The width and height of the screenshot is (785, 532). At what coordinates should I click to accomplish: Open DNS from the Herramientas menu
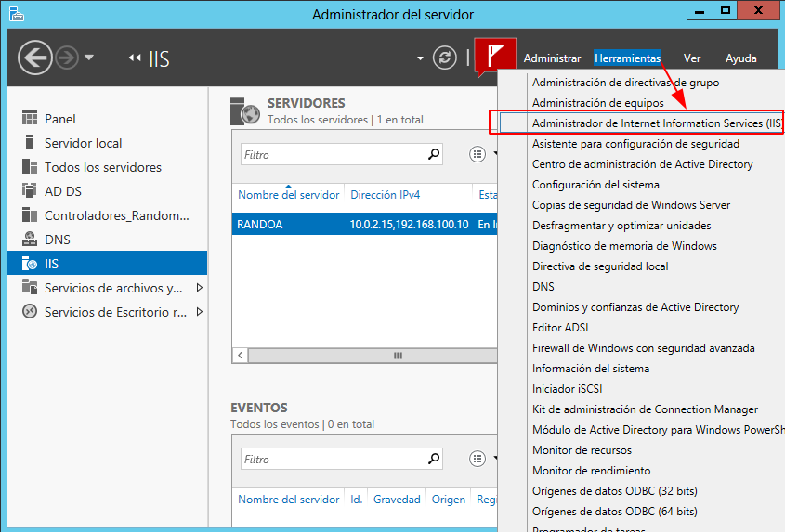[x=543, y=287]
